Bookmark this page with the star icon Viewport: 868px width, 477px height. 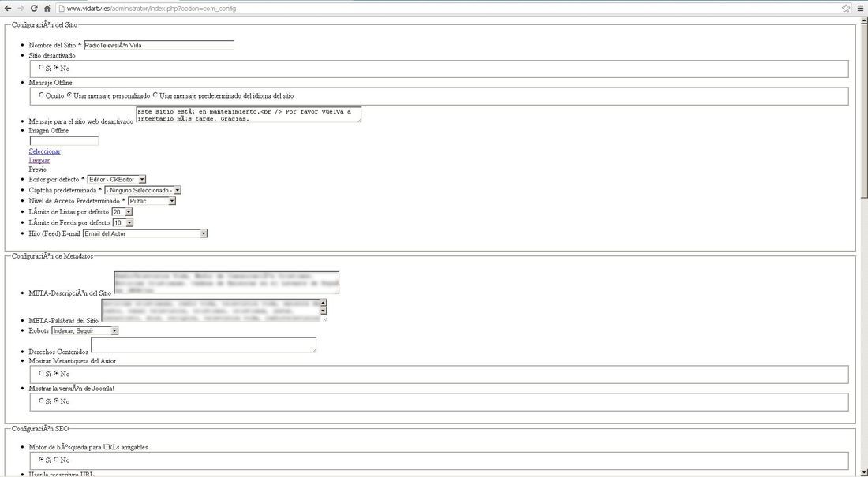tap(846, 9)
